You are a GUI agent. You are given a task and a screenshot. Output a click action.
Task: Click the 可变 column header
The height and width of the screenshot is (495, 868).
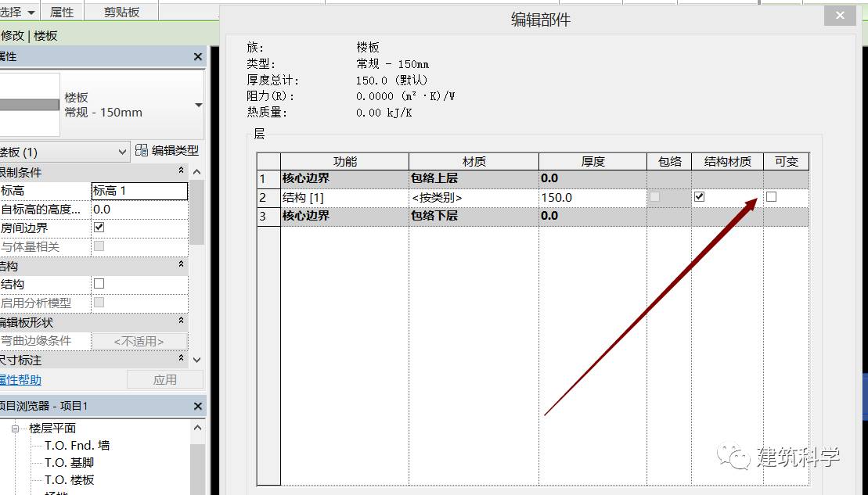pos(786,162)
